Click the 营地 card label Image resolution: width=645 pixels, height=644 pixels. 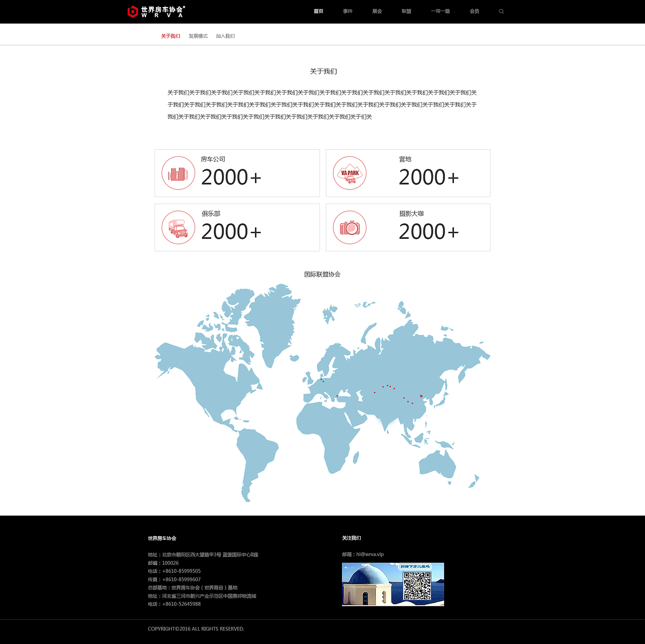pyautogui.click(x=405, y=159)
